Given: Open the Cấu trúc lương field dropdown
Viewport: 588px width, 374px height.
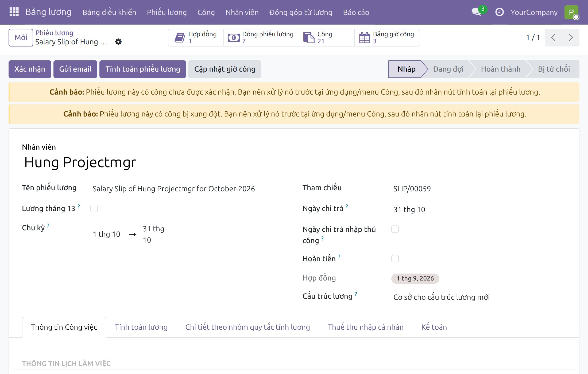Looking at the screenshot, I should click(x=478, y=297).
